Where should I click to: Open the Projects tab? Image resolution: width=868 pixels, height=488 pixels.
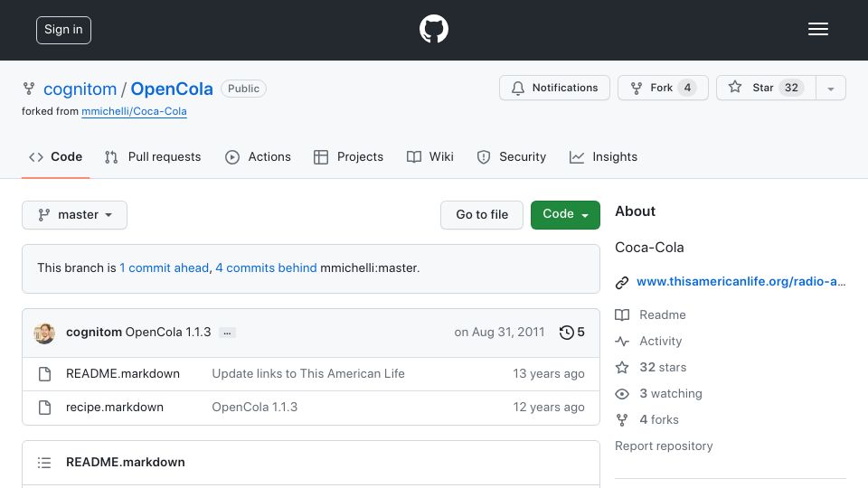click(x=348, y=157)
